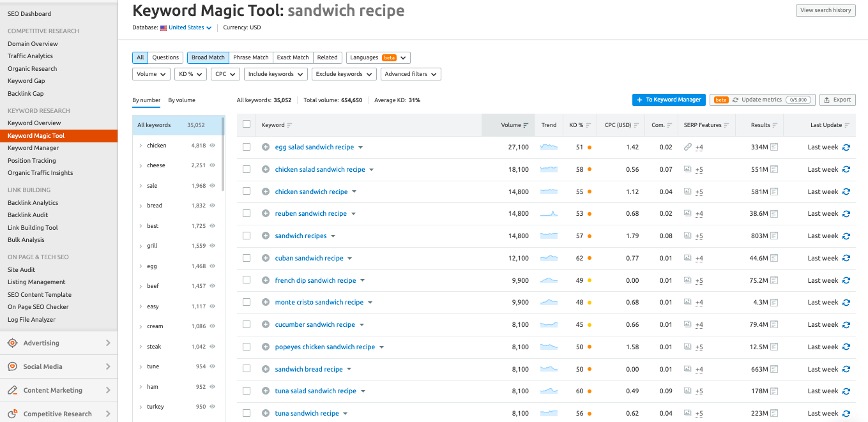868x422 pixels.
Task: Click refresh icon for tuna salad sandwich recipe
Action: (846, 391)
